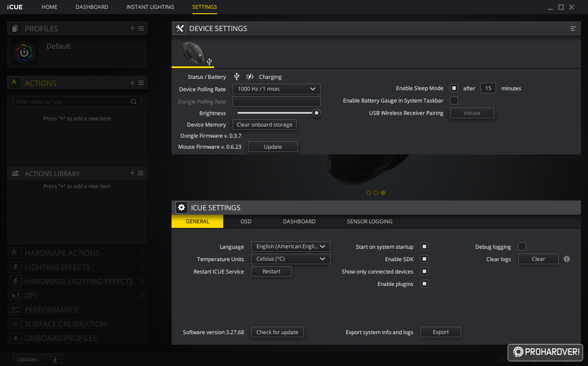Expand the DPI section
The image size is (588, 366).
(77, 295)
